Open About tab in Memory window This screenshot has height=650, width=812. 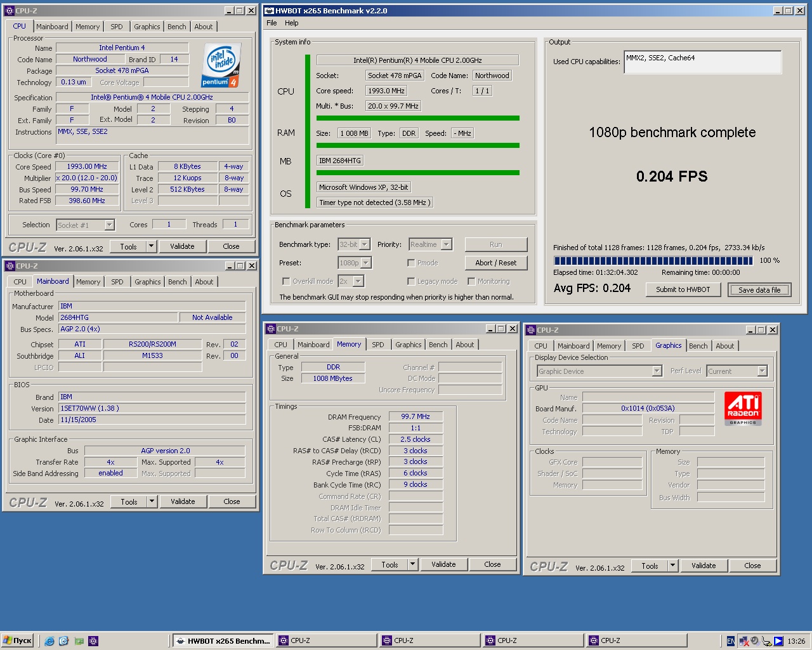click(x=465, y=345)
